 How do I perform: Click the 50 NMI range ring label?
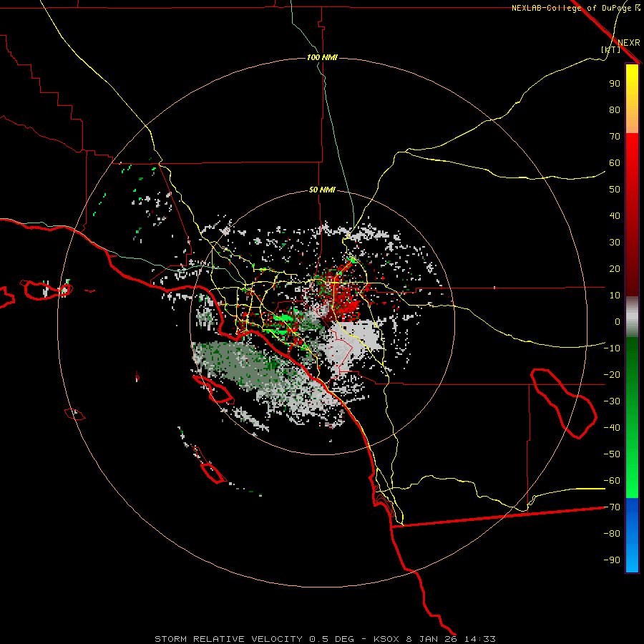322,190
